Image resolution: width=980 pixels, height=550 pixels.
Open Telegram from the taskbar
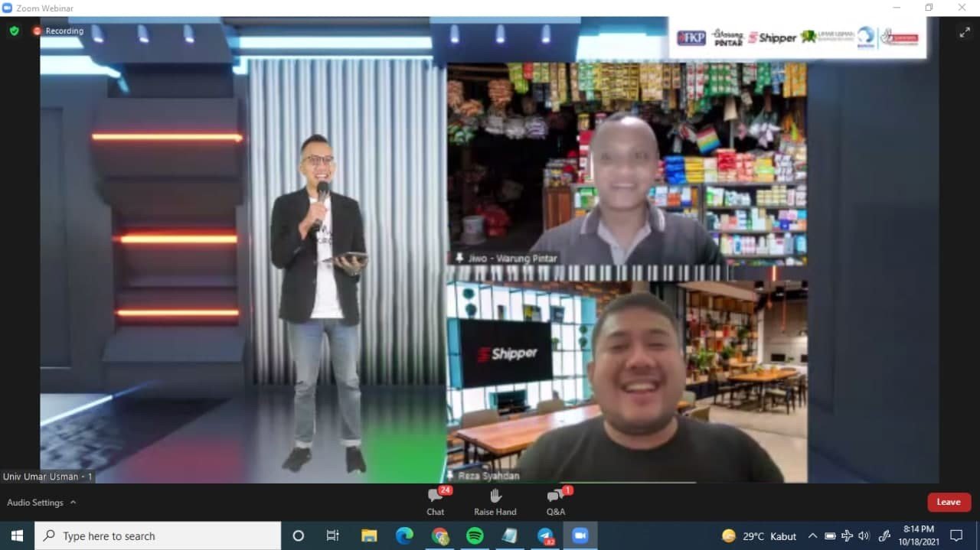(545, 536)
